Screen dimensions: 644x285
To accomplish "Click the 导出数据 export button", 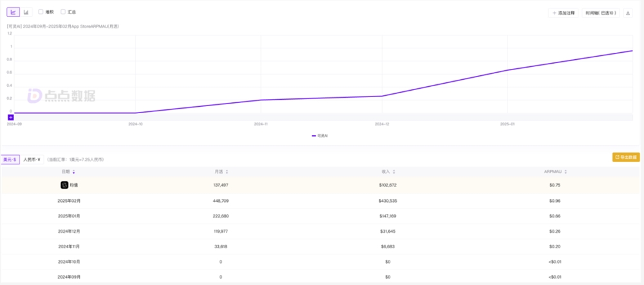I will (626, 157).
